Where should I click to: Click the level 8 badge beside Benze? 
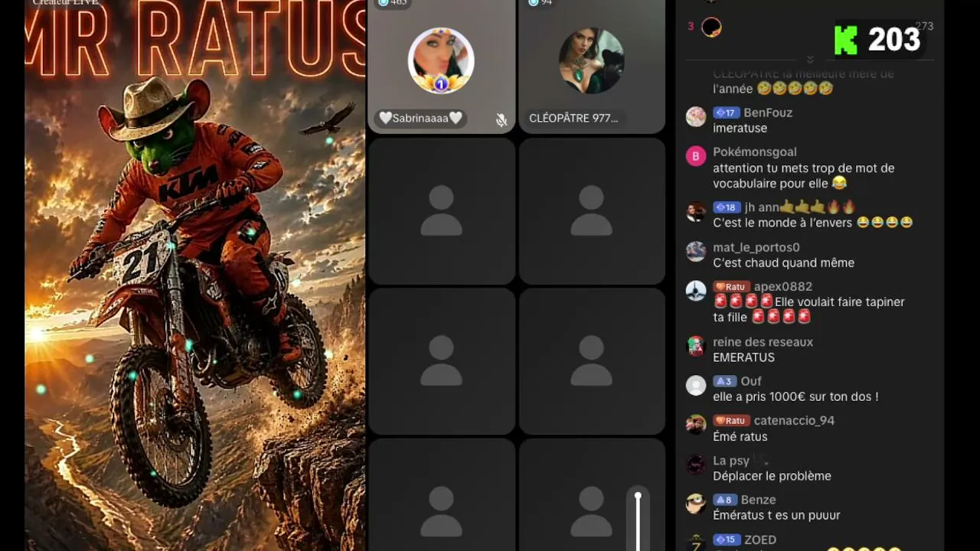(724, 500)
